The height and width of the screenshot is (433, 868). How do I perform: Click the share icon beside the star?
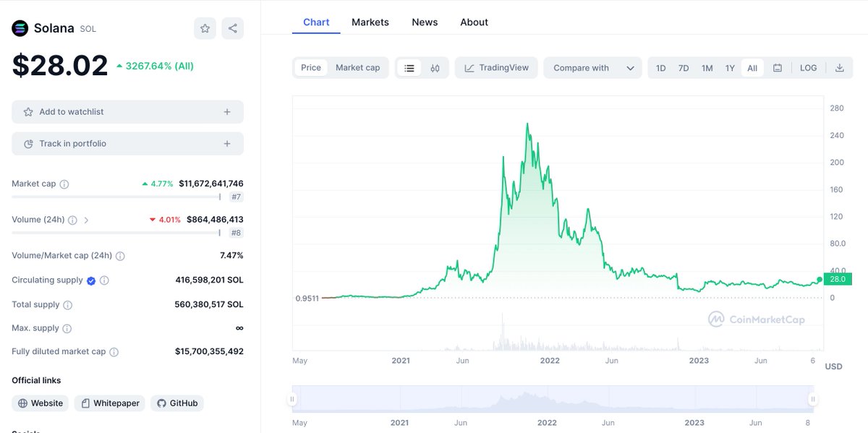click(x=232, y=28)
